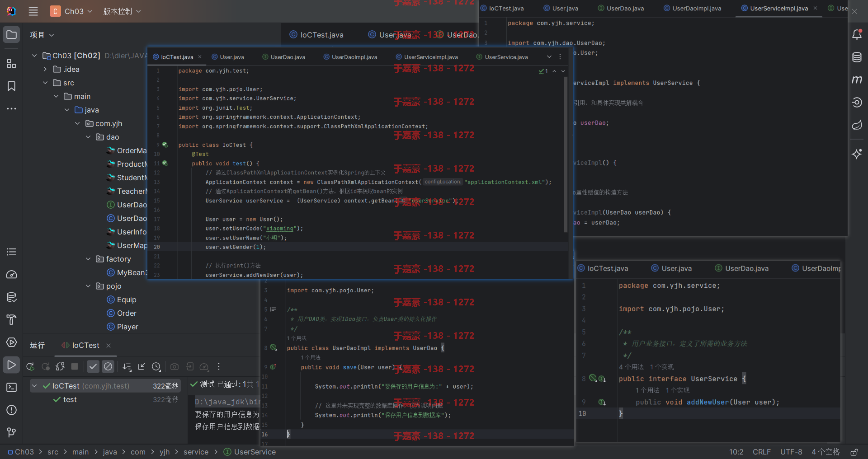Screen dimensions: 868x459
Task: Open the main hamburger menu
Action: (x=33, y=11)
